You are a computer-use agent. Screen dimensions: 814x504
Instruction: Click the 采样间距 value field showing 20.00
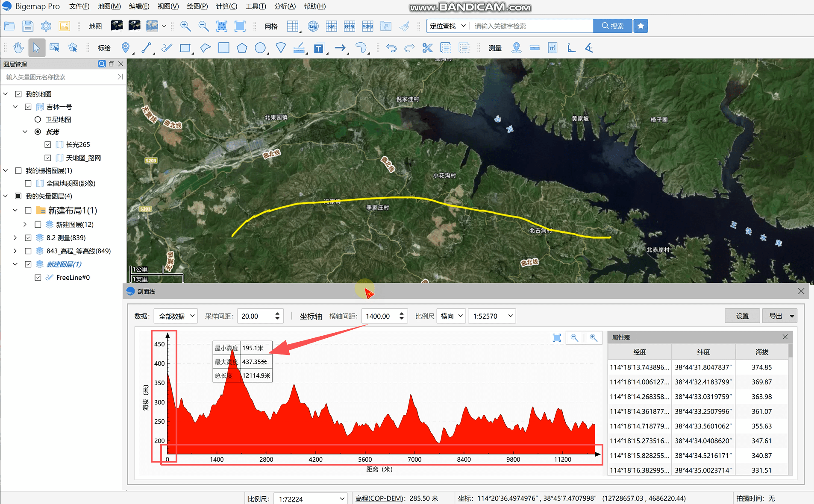[x=256, y=316]
